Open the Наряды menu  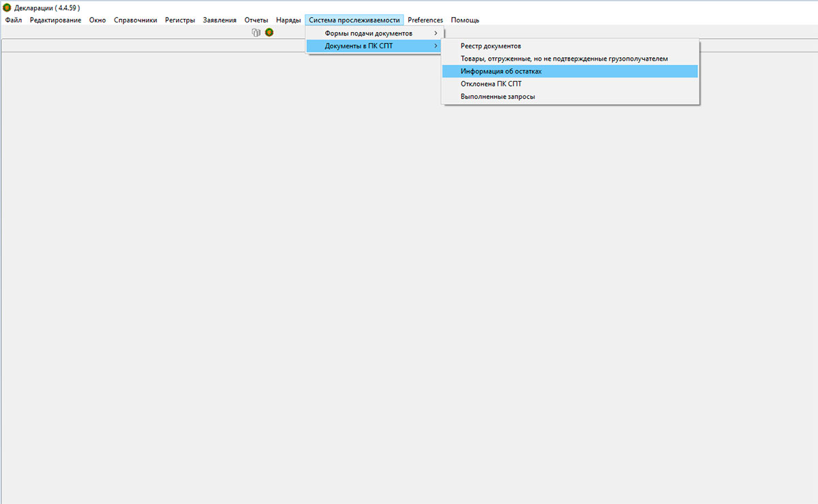[288, 20]
